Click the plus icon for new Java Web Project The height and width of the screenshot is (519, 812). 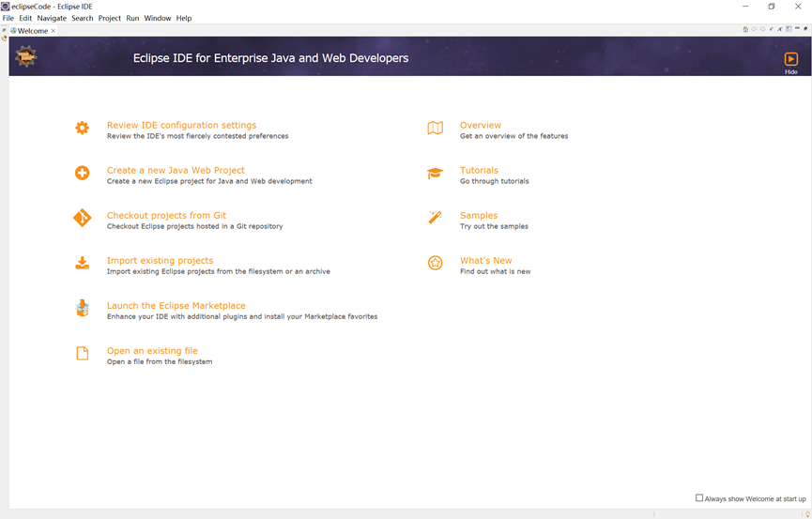pos(82,173)
